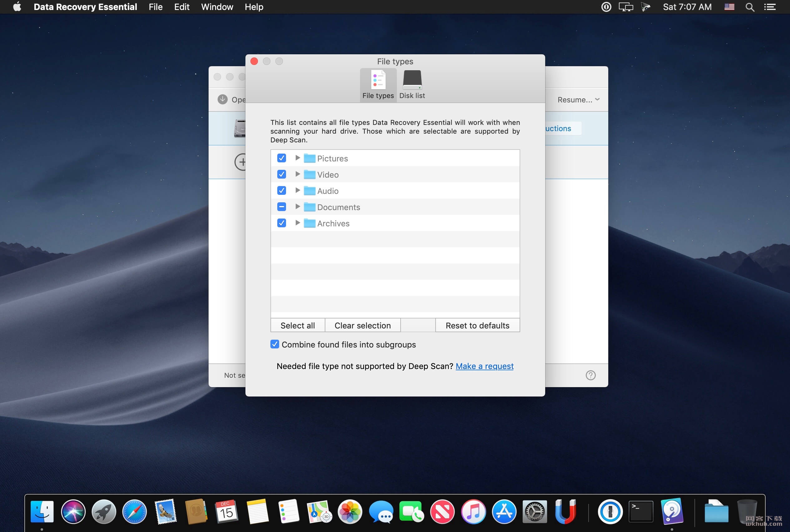Open Finder from the dock

coord(42,512)
